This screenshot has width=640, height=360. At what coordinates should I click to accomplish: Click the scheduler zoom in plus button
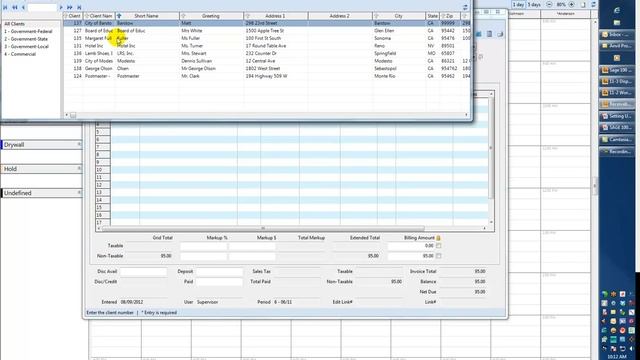[x=571, y=4]
